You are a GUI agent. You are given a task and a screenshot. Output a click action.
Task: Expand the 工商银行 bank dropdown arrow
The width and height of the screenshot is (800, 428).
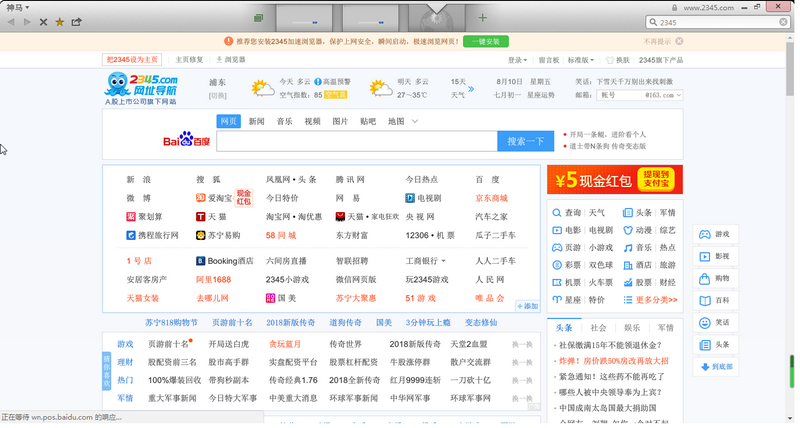tap(444, 261)
